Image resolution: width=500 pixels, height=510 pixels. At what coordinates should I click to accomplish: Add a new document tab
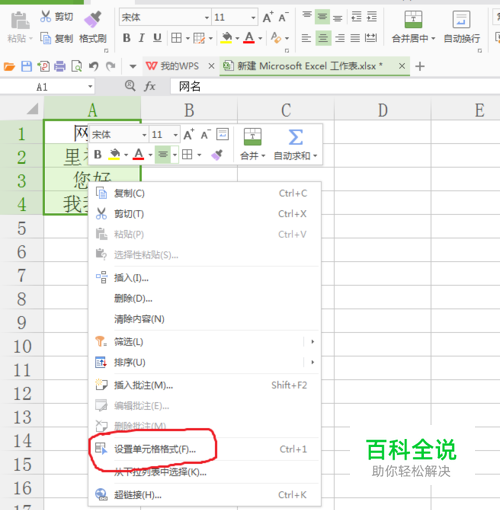(x=420, y=66)
